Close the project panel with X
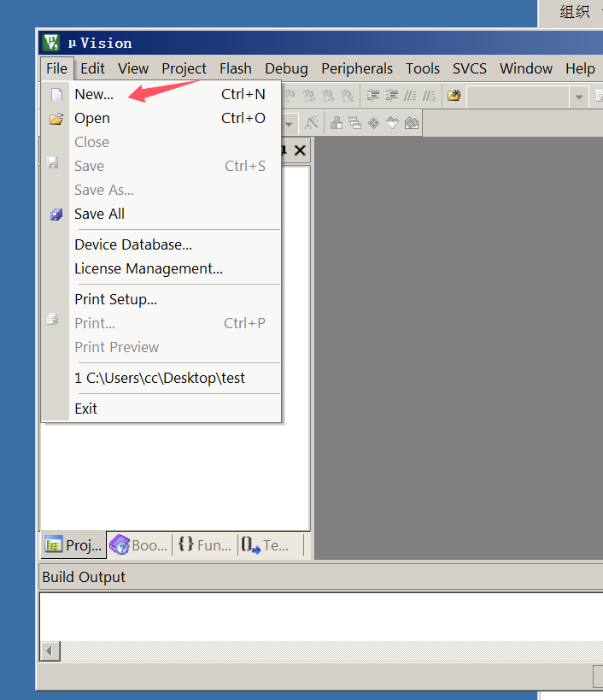The image size is (603, 700). (300, 150)
